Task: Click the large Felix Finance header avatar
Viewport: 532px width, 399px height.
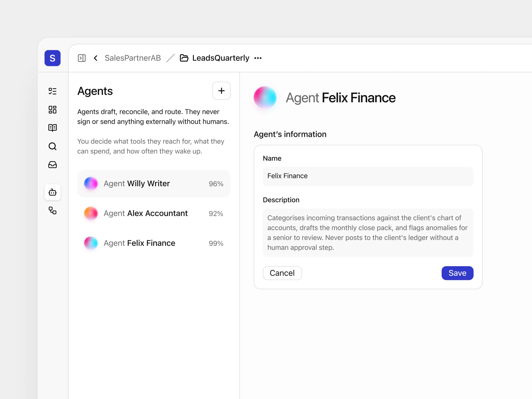Action: tap(265, 98)
